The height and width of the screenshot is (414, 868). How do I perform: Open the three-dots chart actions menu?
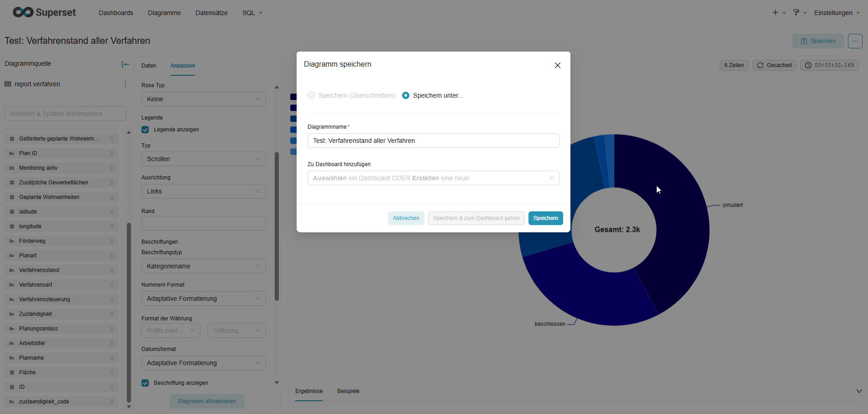pyautogui.click(x=855, y=41)
